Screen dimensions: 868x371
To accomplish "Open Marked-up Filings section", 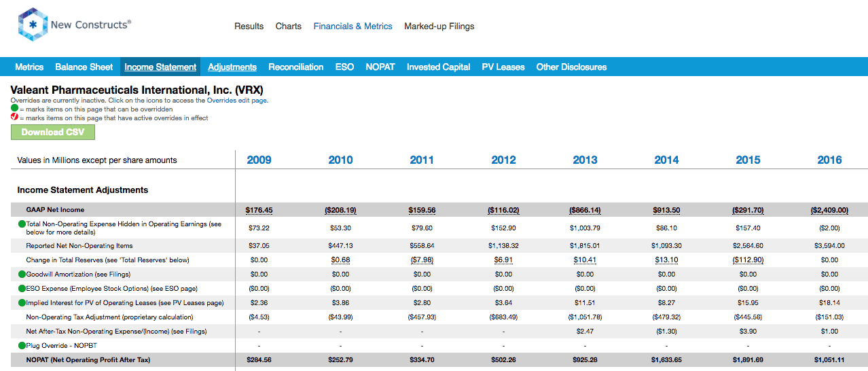I will click(439, 26).
